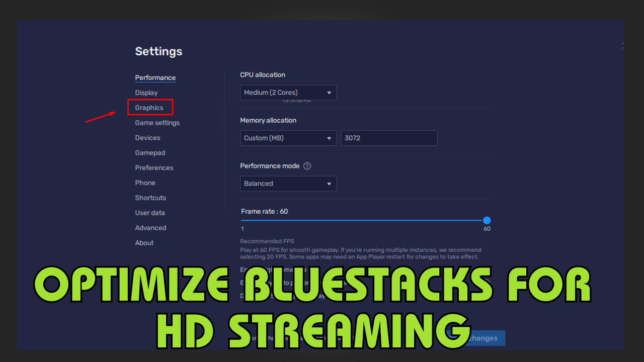Open the Memory allocation Custom (MB) dropdown

tap(288, 138)
